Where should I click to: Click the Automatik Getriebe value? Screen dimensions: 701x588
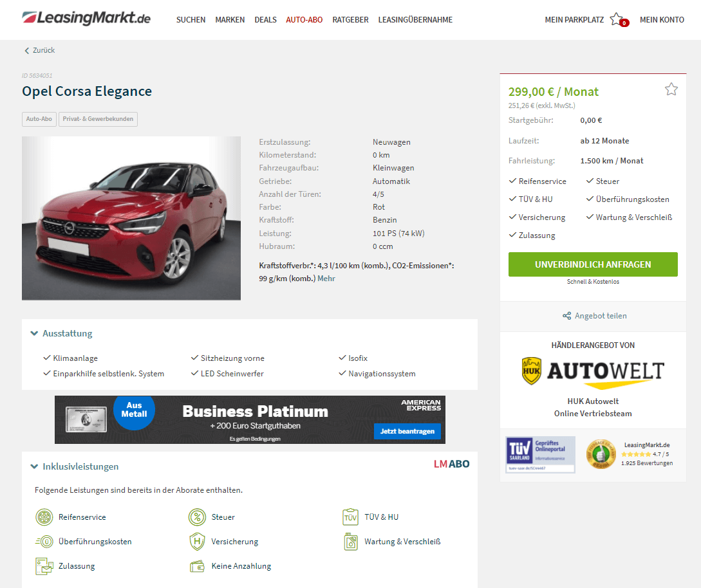click(x=391, y=181)
